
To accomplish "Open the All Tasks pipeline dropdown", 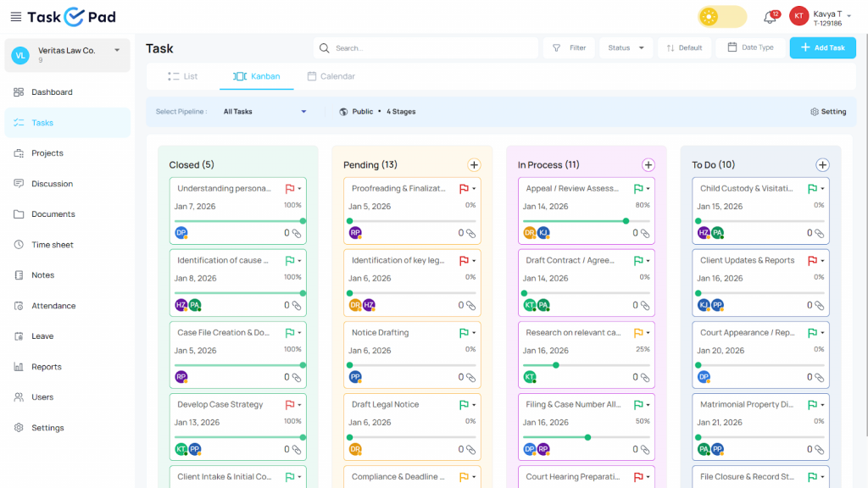I will (264, 112).
